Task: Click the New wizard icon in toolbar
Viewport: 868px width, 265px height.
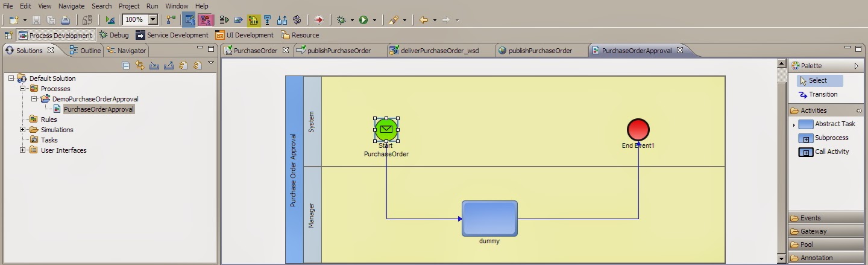Action: pyautogui.click(x=14, y=20)
